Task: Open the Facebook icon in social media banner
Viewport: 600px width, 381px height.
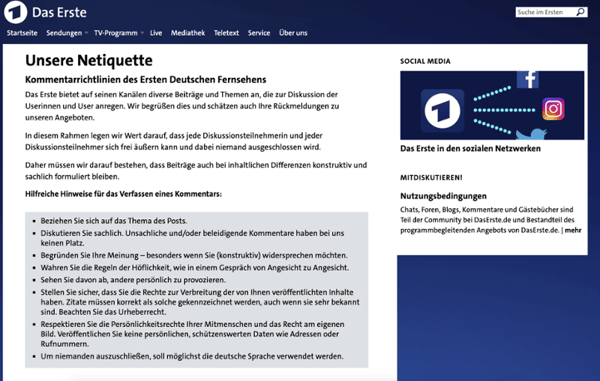Action: (528, 80)
